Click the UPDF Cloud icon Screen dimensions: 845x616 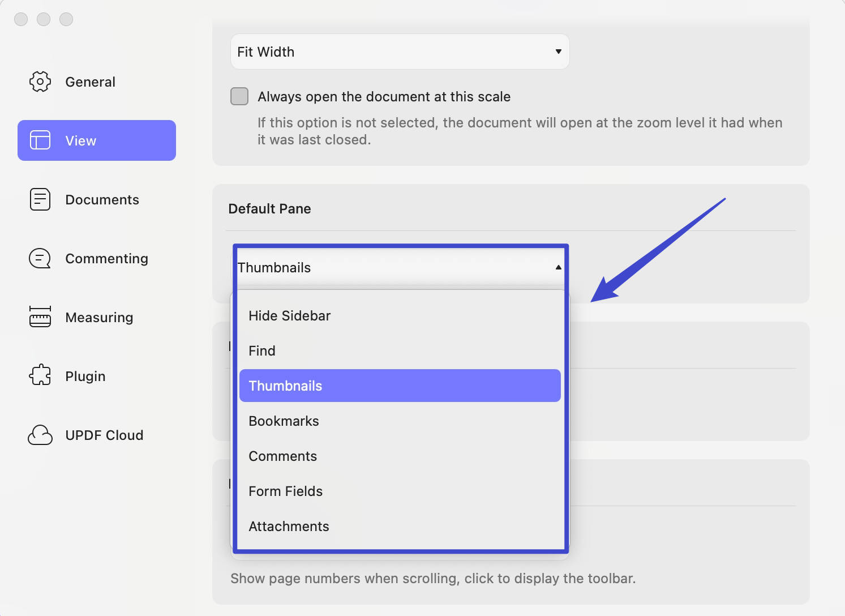click(x=40, y=435)
